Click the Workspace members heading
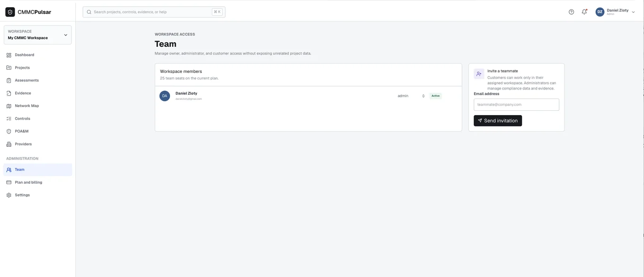This screenshot has height=277, width=644. [181, 71]
